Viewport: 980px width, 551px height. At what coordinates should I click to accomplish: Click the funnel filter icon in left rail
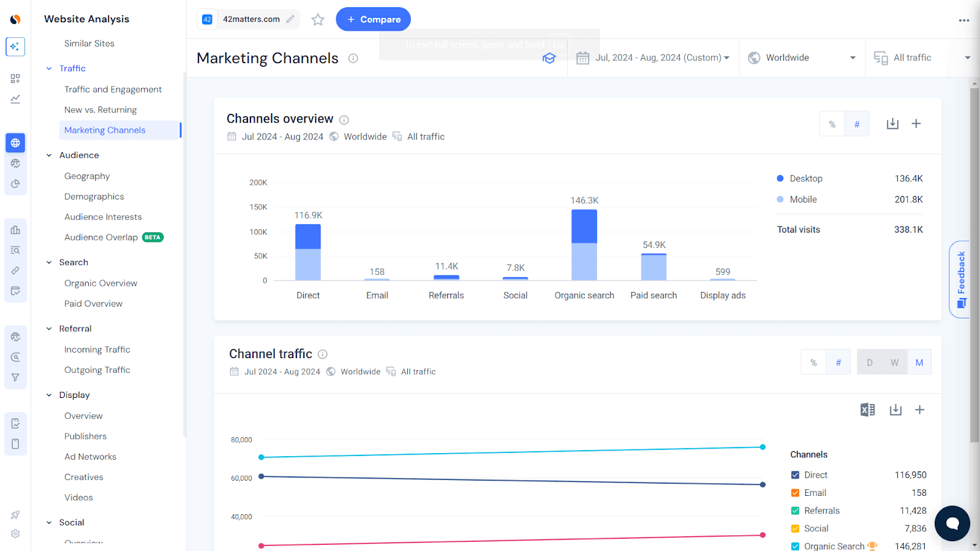tap(15, 378)
